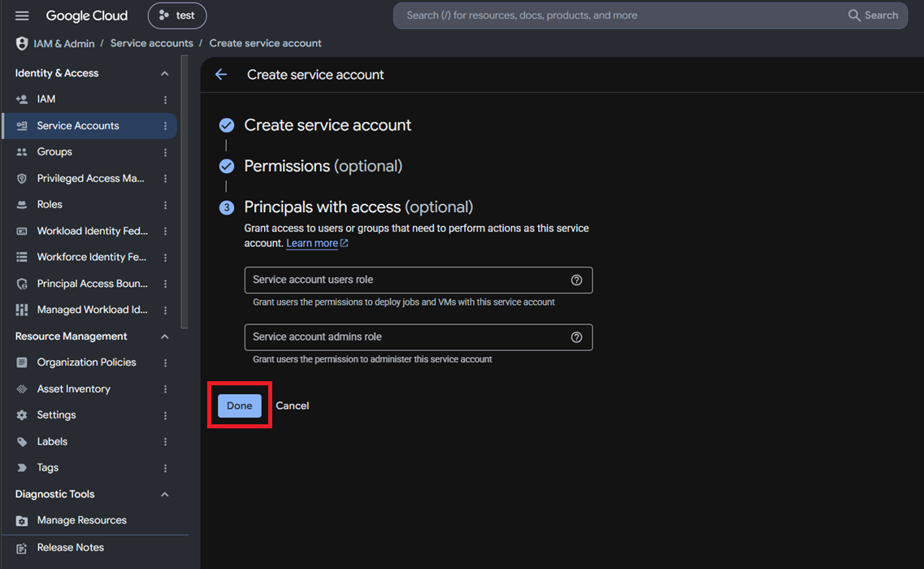Click the IAM & Admin shield icon
This screenshot has height=569, width=924.
click(x=22, y=44)
